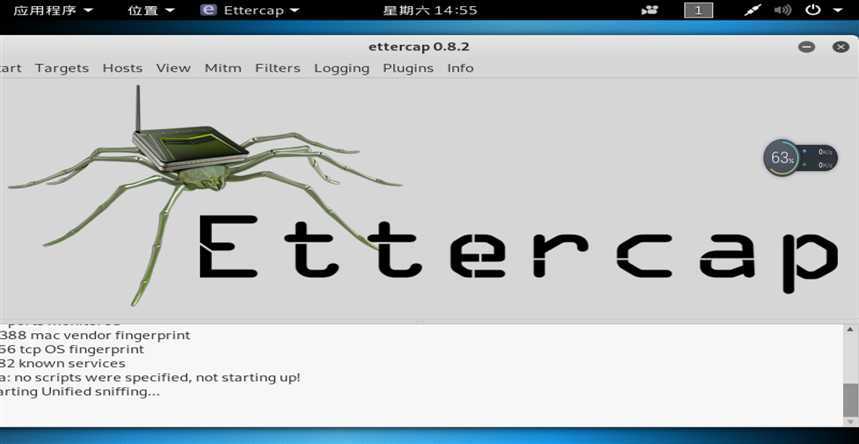Click the screen recording camera icon
Viewport: 859px width, 444px height.
pos(650,10)
